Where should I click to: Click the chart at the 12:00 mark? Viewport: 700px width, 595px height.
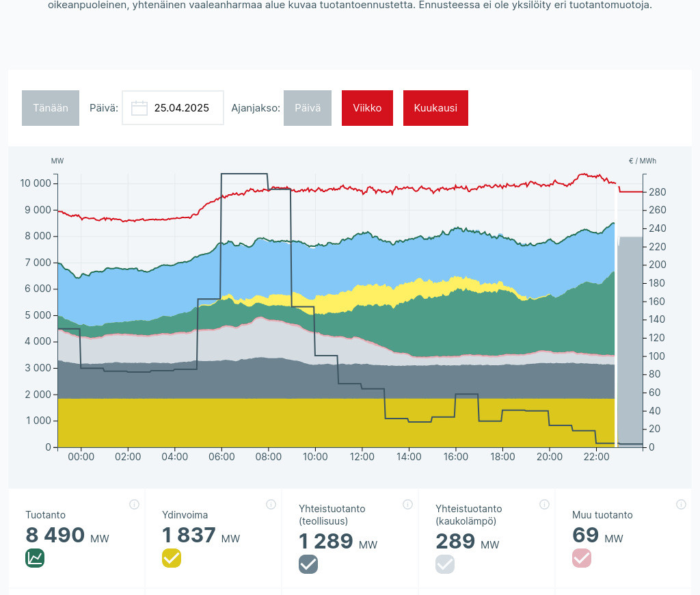[362, 308]
